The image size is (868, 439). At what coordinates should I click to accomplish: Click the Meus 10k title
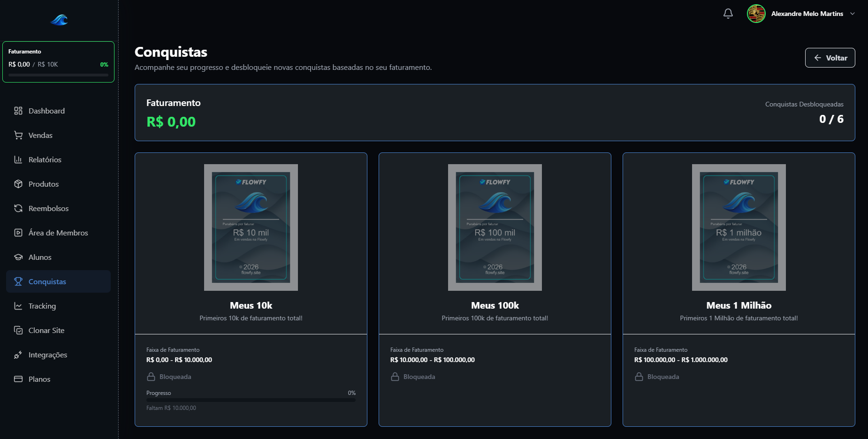click(251, 305)
